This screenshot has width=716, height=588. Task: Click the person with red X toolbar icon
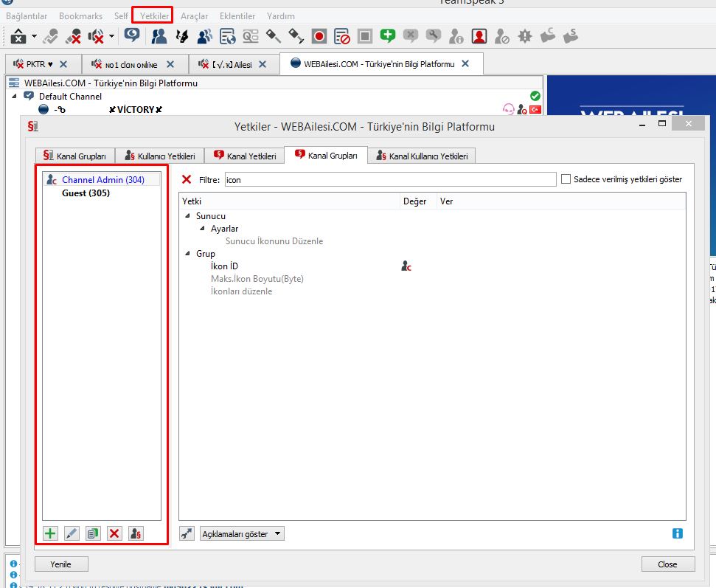point(73,36)
